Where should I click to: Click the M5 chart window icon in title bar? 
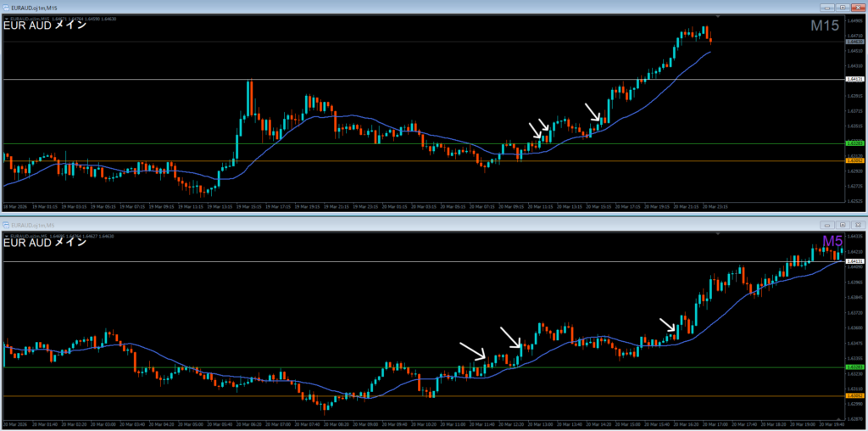[7, 224]
